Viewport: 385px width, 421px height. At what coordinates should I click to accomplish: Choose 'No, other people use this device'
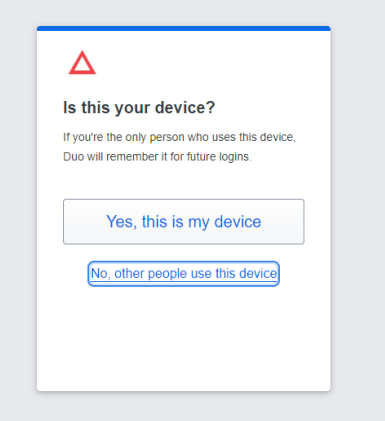pos(184,274)
